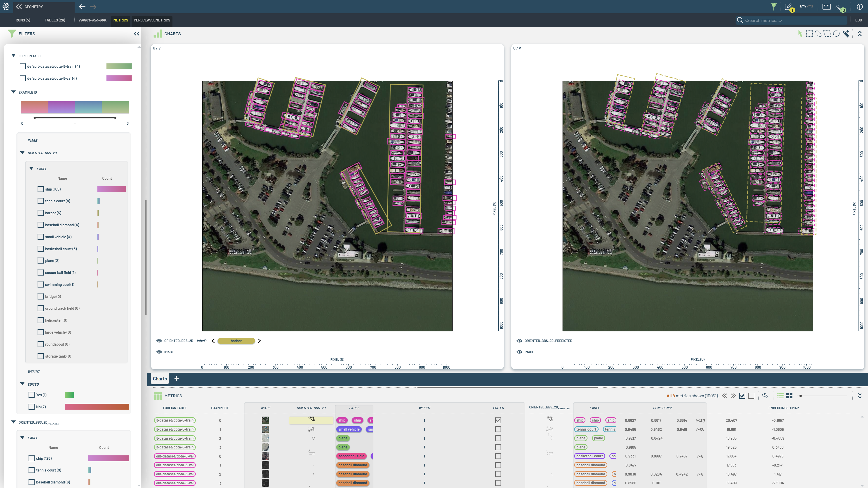Viewport: 868px width, 488px height.
Task: Select the circle selection tool
Action: tap(836, 34)
